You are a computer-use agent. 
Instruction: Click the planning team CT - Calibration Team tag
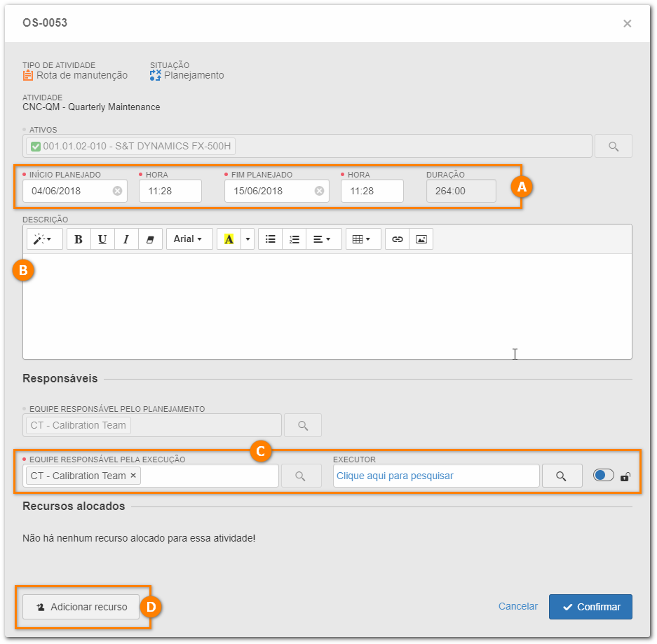click(x=79, y=426)
